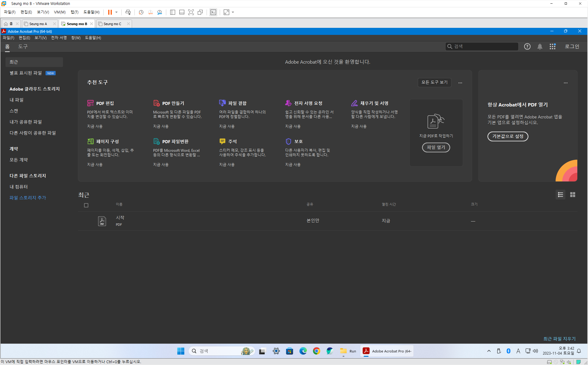Open the 추천 도구 more options ellipsis
Screen dimensions: 588x365
point(460,83)
